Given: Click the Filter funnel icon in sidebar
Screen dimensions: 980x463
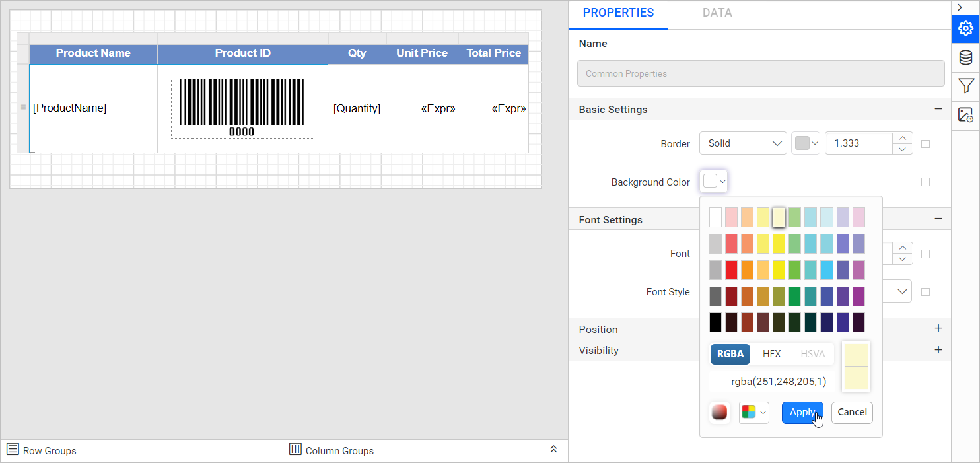Looking at the screenshot, I should click(x=965, y=86).
